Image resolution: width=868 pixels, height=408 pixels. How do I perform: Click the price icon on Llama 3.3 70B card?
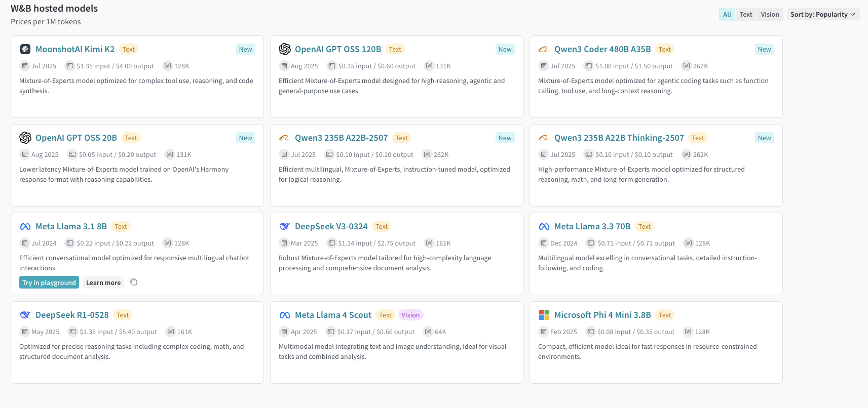tap(591, 243)
